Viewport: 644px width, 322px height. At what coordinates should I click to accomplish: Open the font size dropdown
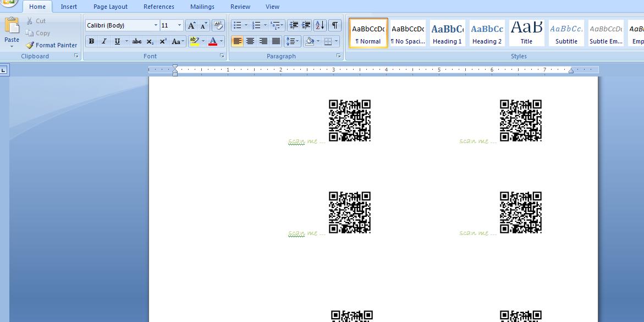click(179, 25)
